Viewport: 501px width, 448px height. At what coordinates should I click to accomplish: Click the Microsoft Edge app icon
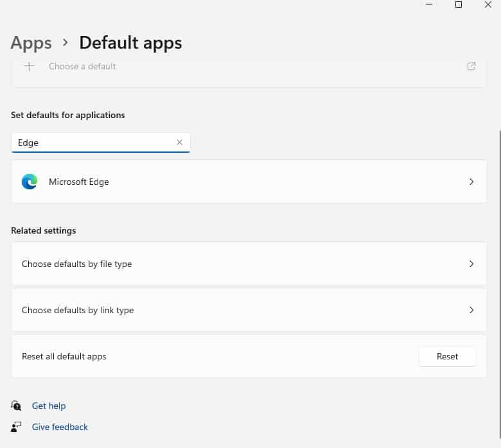coord(30,182)
